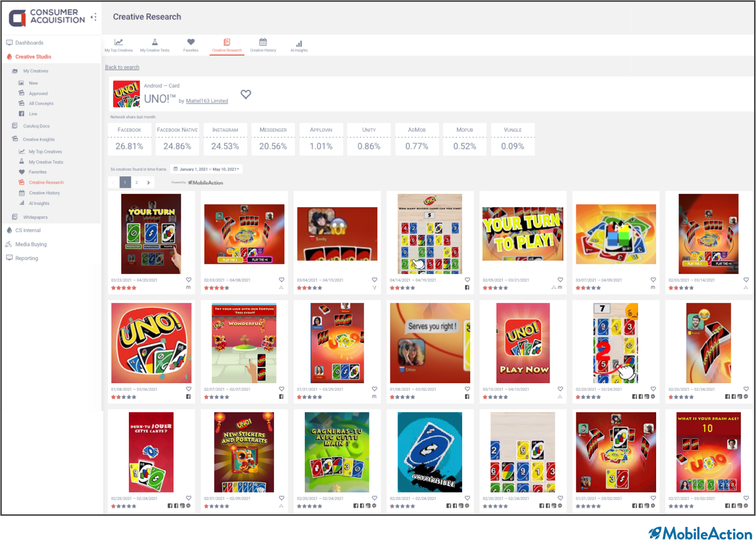Switch to the Creative Research tab
Image resolution: width=756 pixels, height=552 pixels.
click(227, 45)
